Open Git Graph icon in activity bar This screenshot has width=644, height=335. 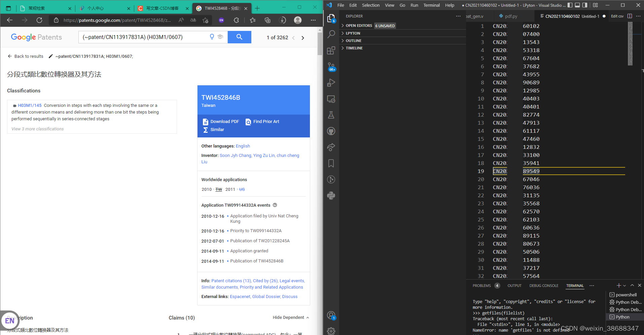click(x=331, y=179)
